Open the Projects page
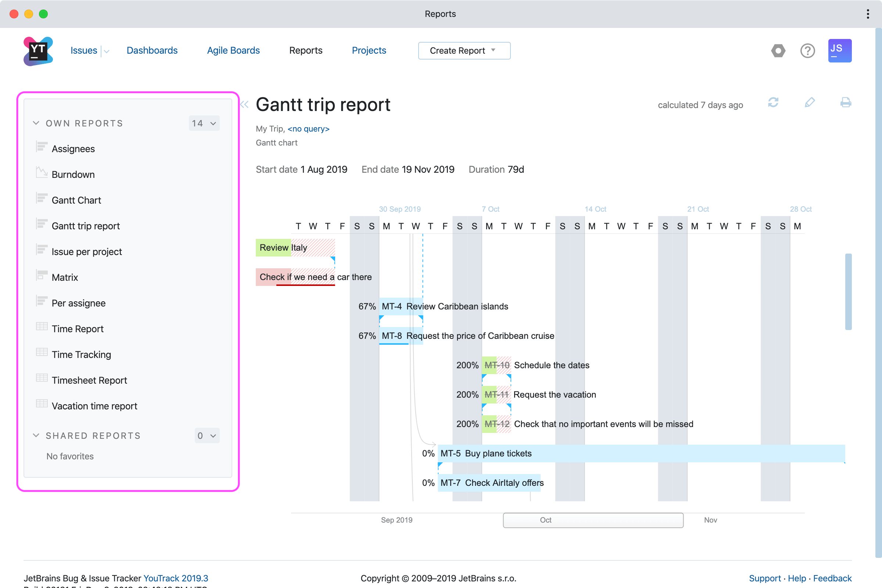The width and height of the screenshot is (882, 588). click(x=369, y=50)
